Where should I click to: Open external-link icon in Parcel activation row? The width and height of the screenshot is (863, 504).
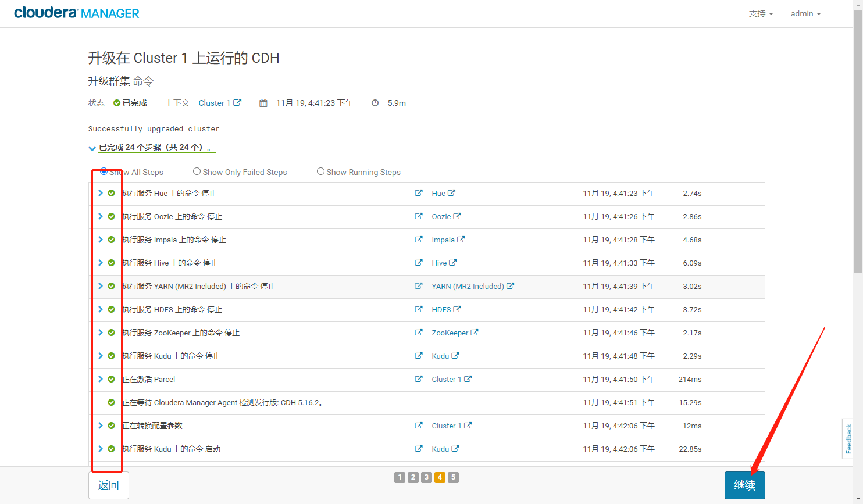(419, 379)
